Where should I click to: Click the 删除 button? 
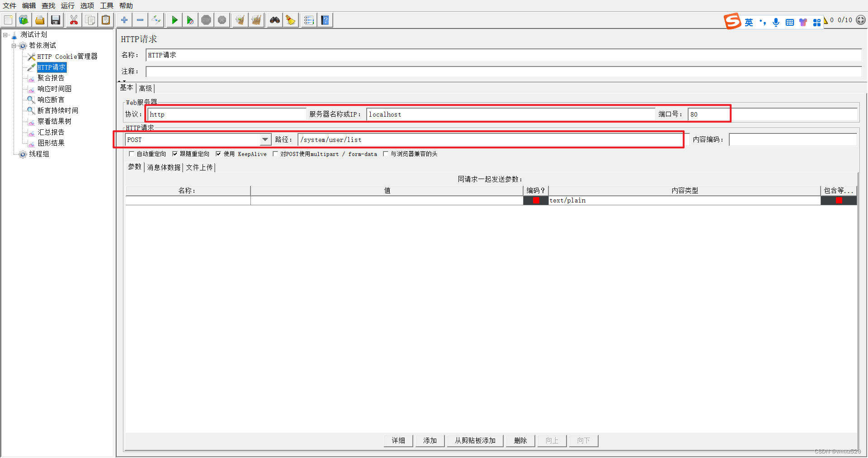click(520, 440)
